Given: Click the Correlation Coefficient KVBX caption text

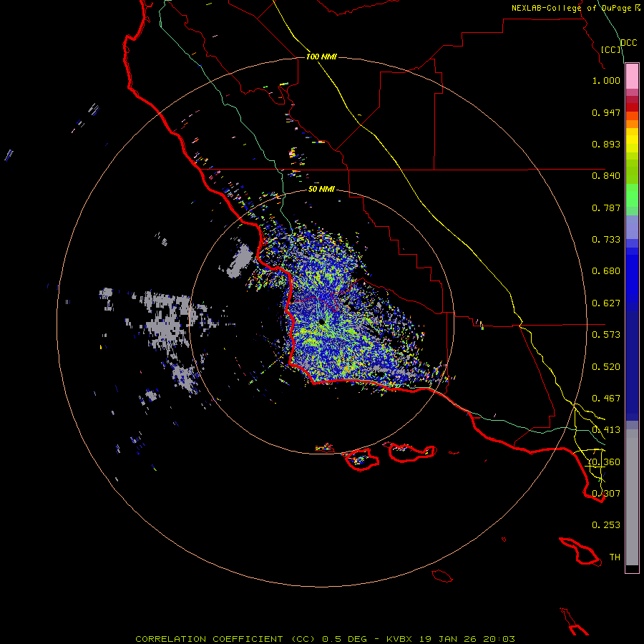Looking at the screenshot, I should click(325, 639).
